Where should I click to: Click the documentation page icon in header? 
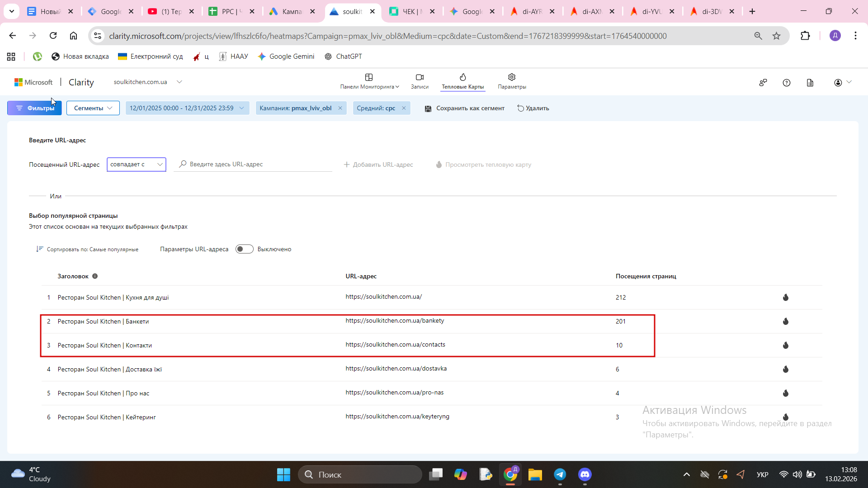pos(810,83)
